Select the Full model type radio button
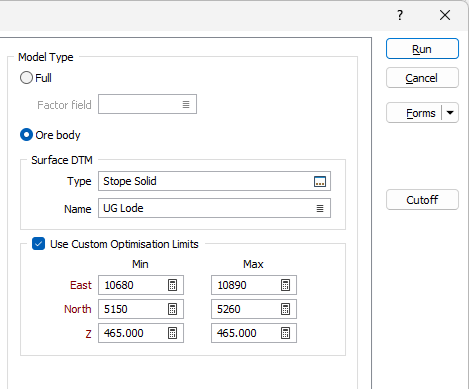The height and width of the screenshot is (389, 469). [x=26, y=78]
